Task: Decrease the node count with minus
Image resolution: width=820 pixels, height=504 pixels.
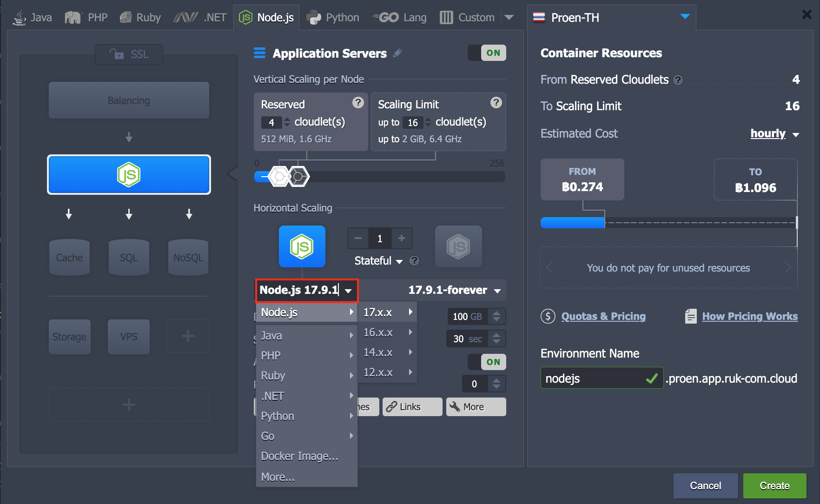Action: 358,239
